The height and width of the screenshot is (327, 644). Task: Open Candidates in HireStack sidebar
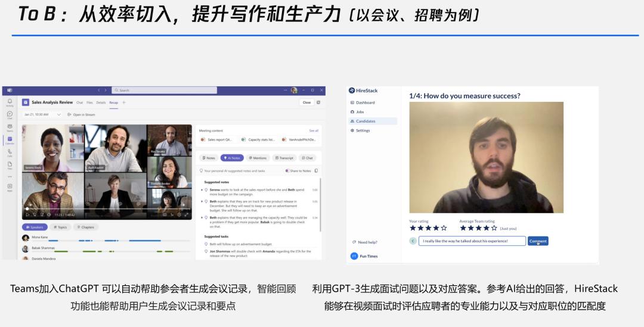[x=373, y=121]
